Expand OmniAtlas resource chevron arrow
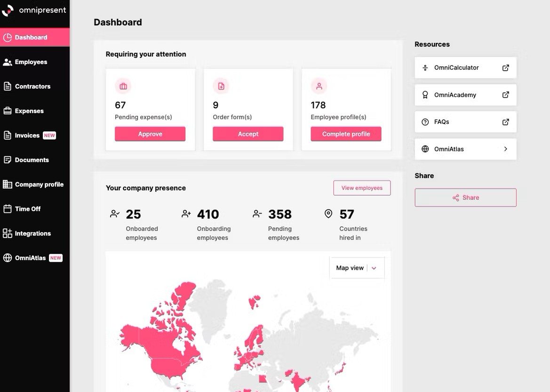550x392 pixels. (x=506, y=149)
